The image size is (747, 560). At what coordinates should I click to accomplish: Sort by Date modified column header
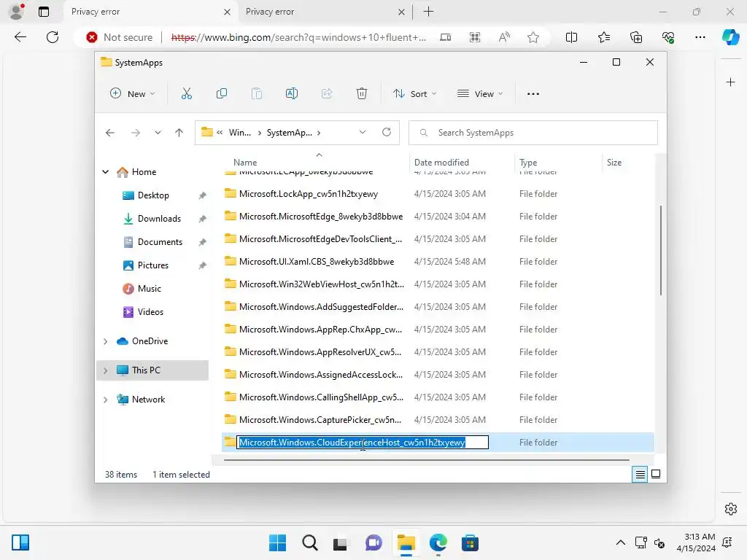[441, 163]
